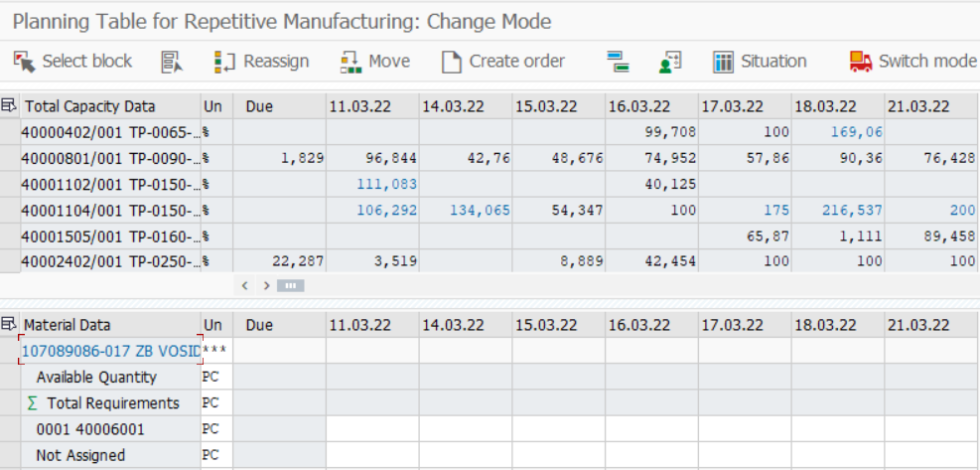Click Create order in the toolbar
980x470 pixels.
point(503,62)
